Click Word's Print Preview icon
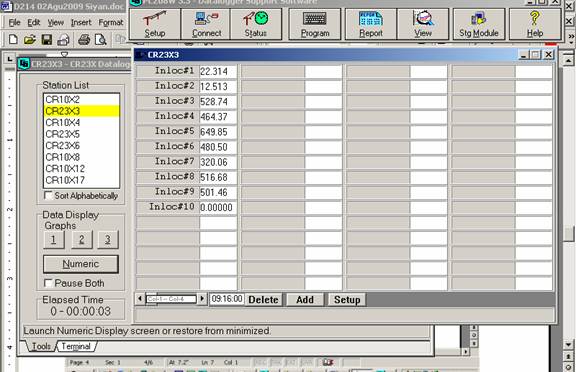The height and width of the screenshot is (372, 576). (x=100, y=39)
